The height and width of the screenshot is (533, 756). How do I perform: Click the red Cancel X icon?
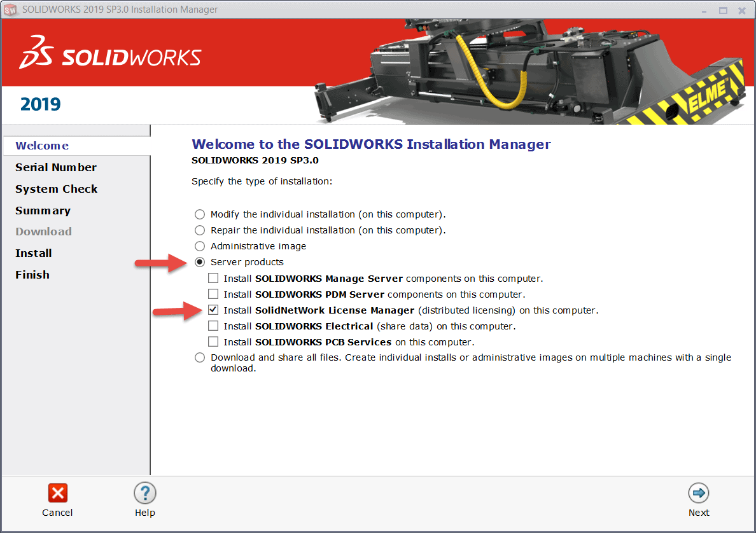point(57,493)
